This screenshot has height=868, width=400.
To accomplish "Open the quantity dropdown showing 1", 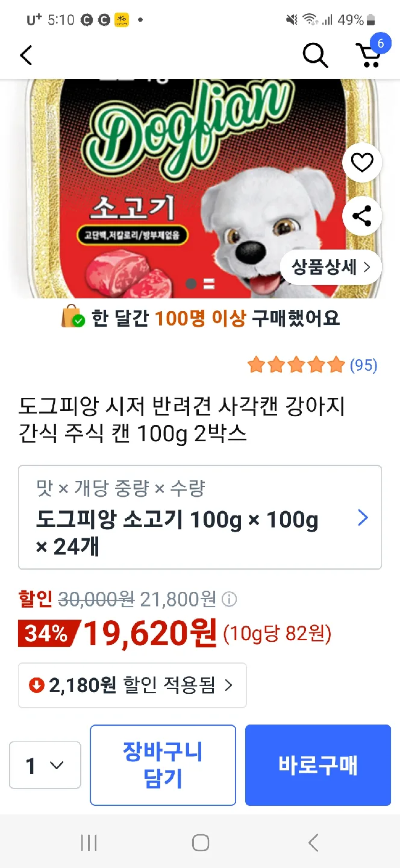I will 45,766.
